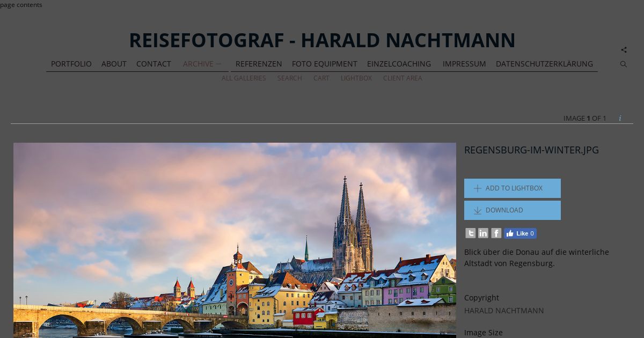Open Datenschutzerklärung page
This screenshot has height=338, width=644.
[544, 64]
